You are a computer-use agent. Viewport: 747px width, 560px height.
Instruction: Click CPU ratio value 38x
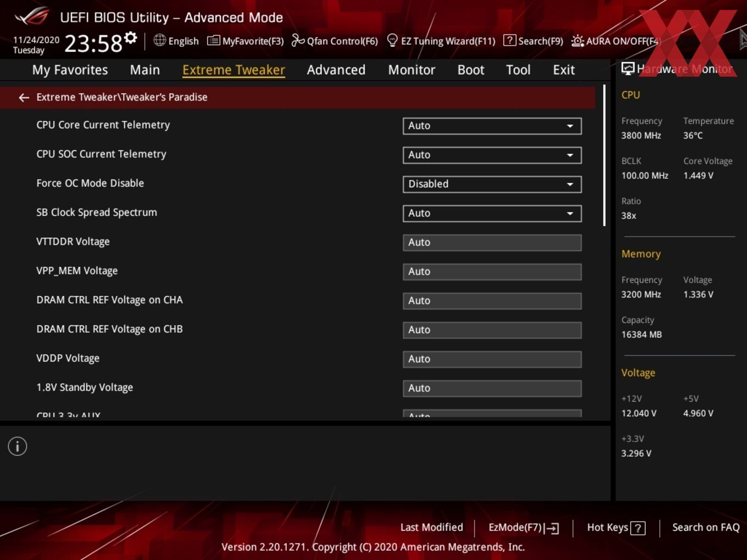click(628, 216)
